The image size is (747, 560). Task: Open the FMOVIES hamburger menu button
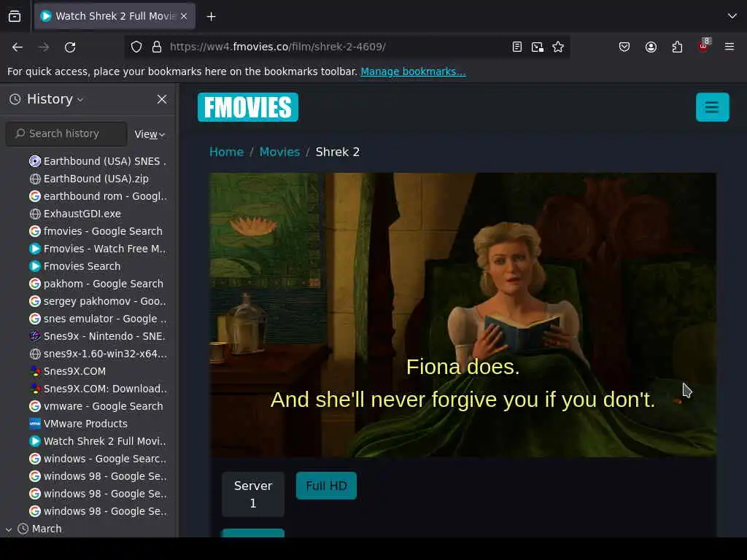tap(712, 107)
